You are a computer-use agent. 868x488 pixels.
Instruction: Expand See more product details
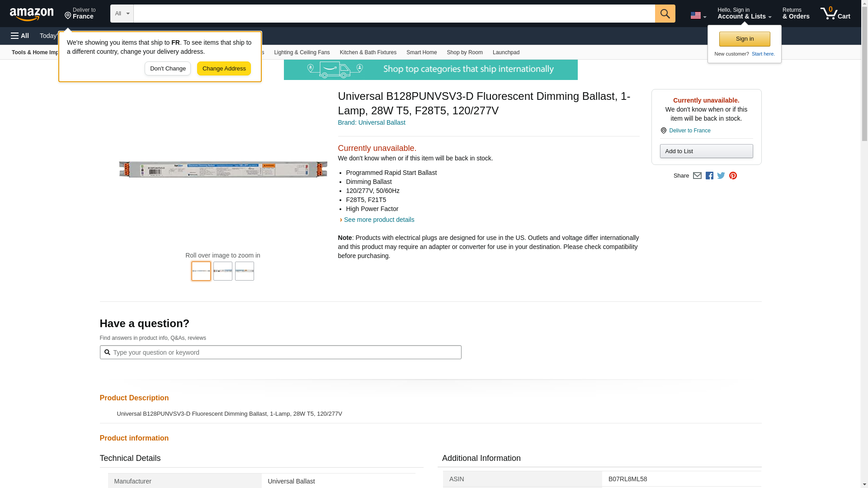click(x=378, y=220)
